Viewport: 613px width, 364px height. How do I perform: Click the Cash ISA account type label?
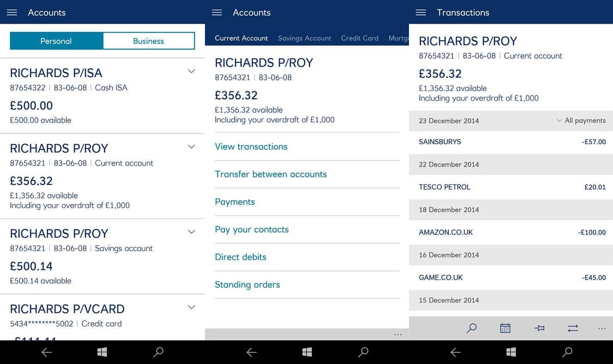point(111,88)
